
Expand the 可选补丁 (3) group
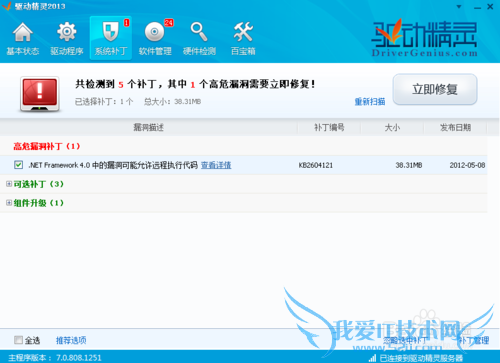tap(9, 184)
